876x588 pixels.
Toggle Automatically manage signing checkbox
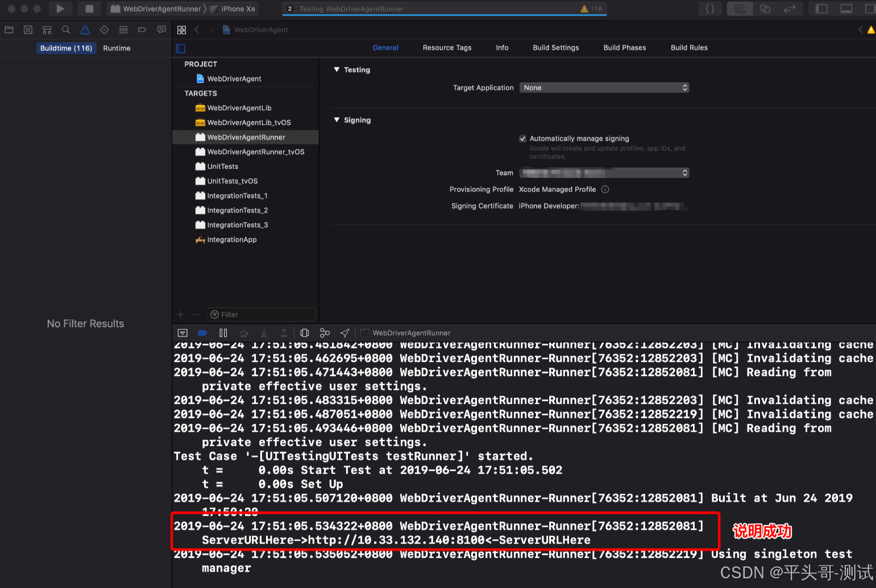pyautogui.click(x=522, y=139)
